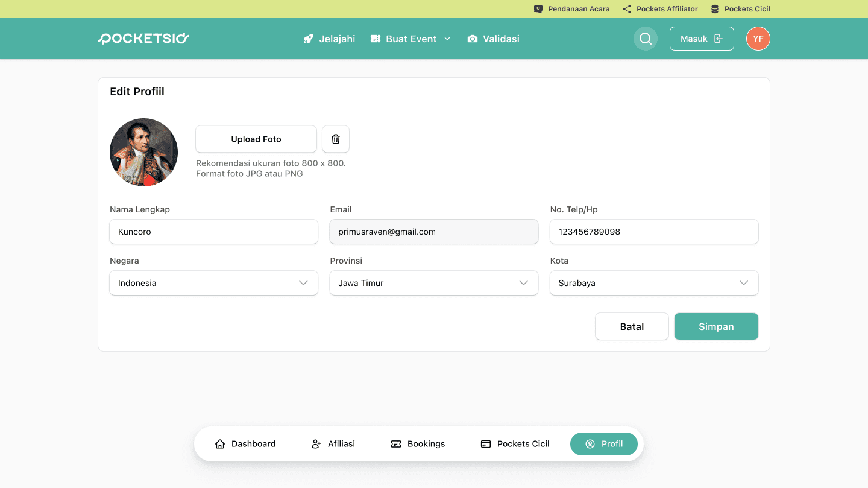Click the ticket icon in Bookings
The width and height of the screenshot is (868, 488).
(x=396, y=444)
